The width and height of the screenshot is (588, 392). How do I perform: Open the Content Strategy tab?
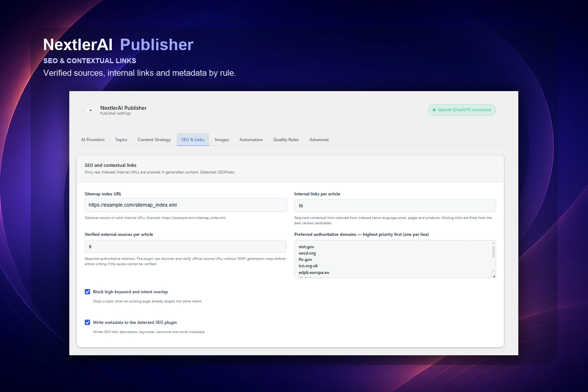pos(154,140)
